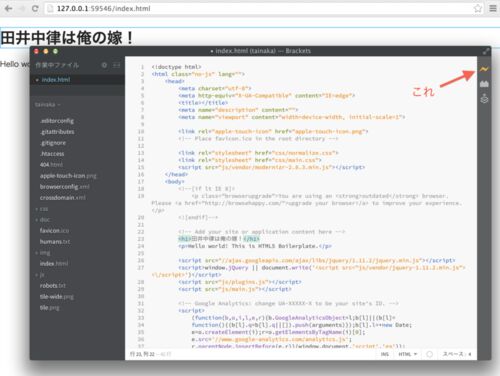Viewport: 500px width, 376px height.
Task: Open 404.html file
Action: [51, 165]
